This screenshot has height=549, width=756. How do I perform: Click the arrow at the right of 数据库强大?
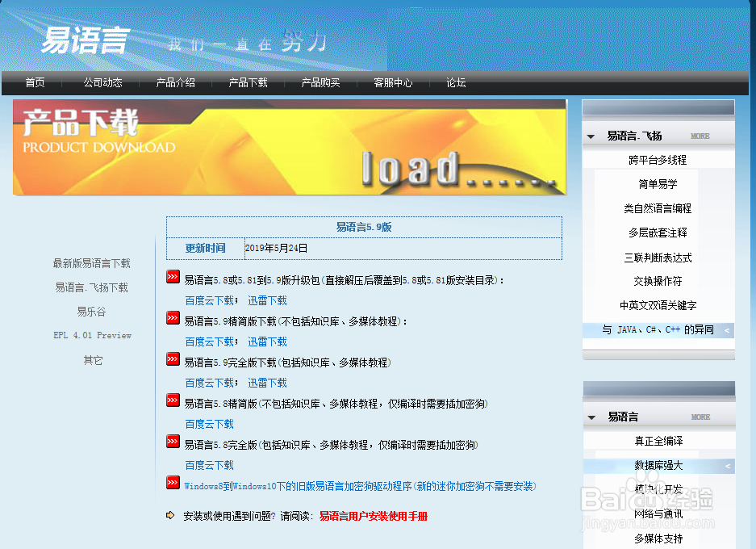coord(728,466)
